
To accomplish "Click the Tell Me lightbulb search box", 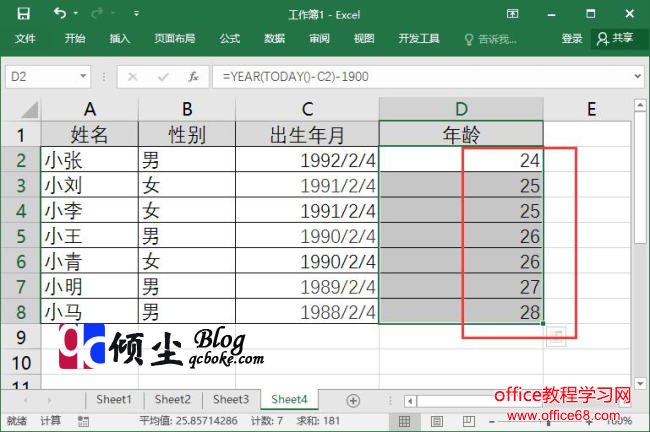I will point(491,39).
